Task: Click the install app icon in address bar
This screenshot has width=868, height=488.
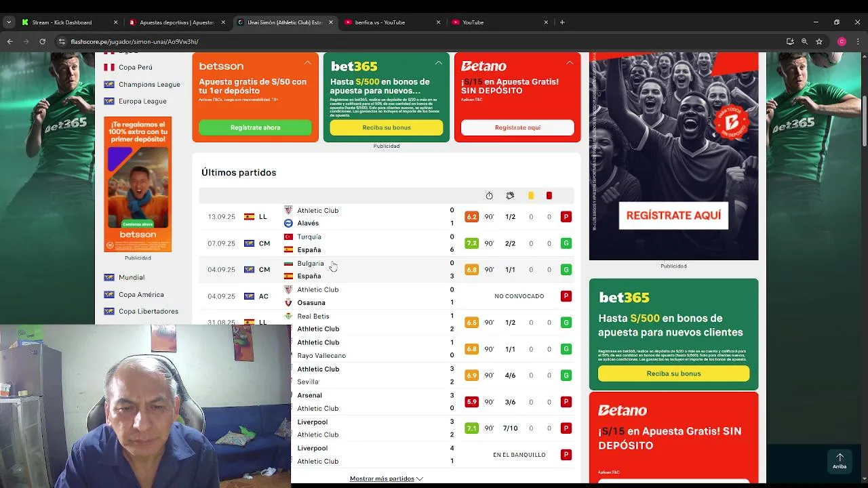Action: (x=790, y=41)
